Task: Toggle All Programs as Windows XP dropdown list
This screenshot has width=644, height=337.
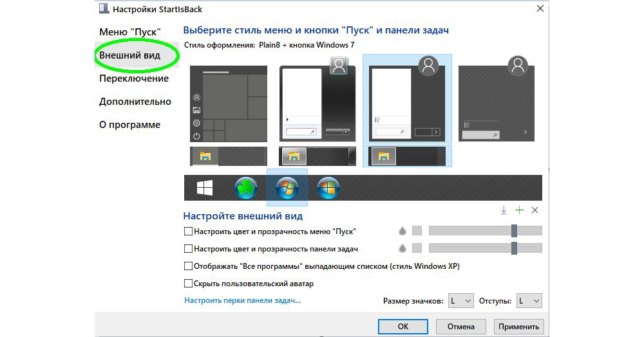Action: [x=188, y=266]
